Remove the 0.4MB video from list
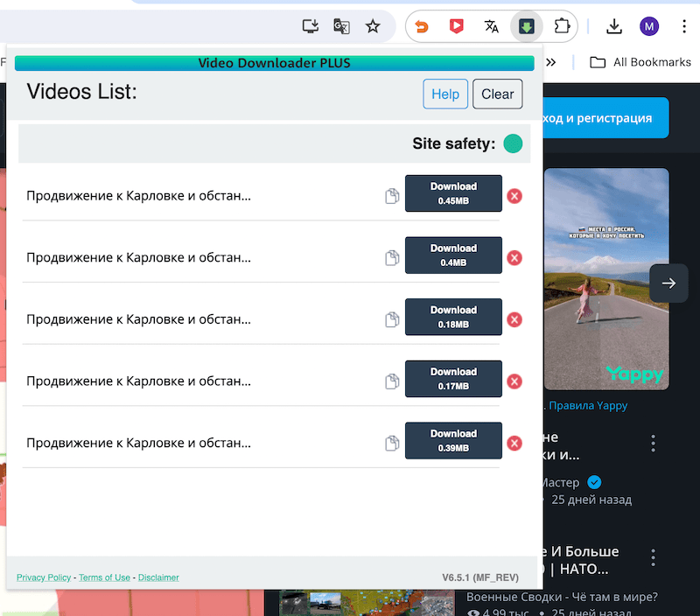The image size is (700, 616). click(x=514, y=257)
